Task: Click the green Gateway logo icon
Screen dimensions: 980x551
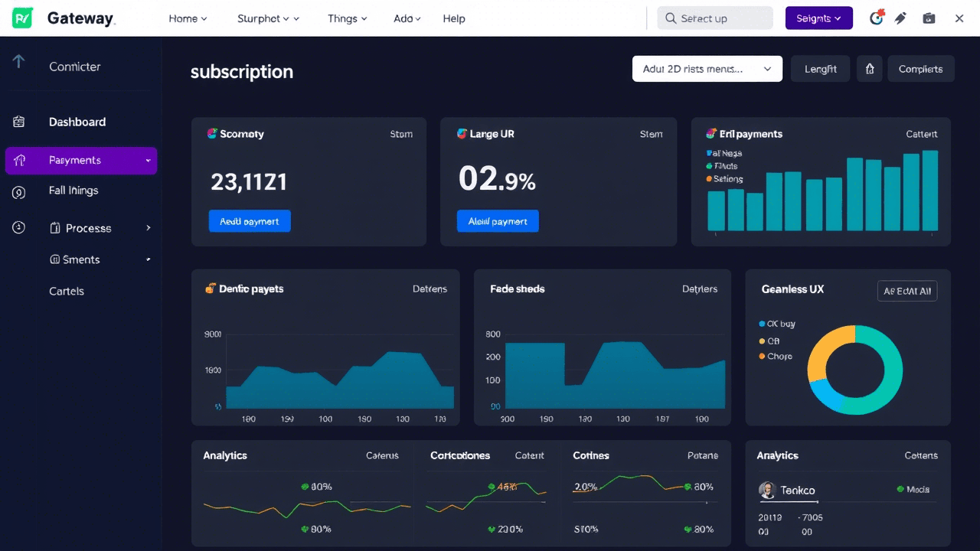Action: tap(23, 18)
